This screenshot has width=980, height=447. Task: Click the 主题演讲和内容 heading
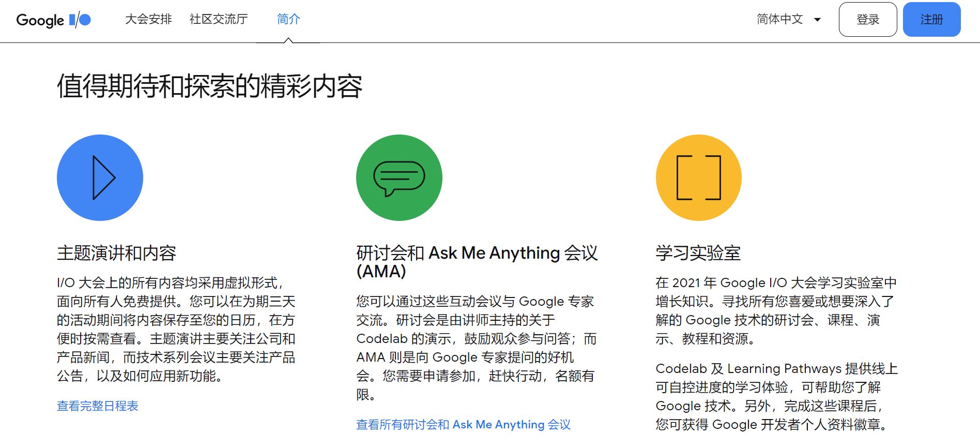[116, 253]
